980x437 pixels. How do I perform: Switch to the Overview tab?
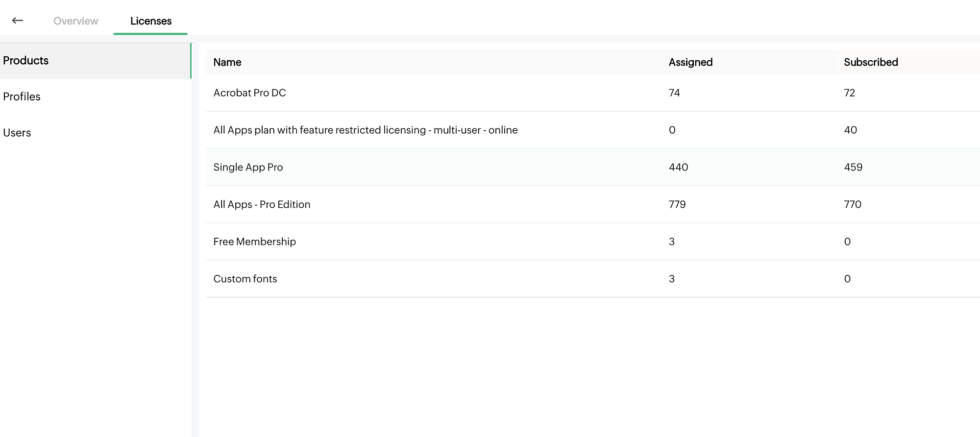click(75, 21)
